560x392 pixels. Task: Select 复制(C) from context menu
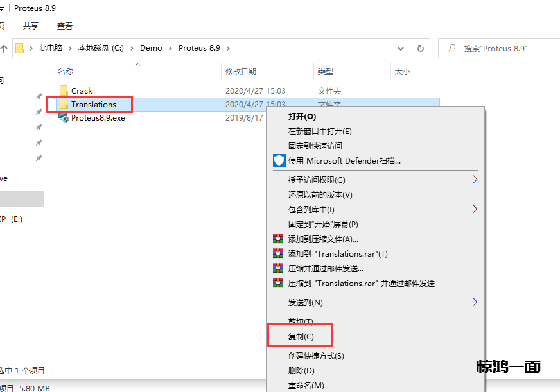coord(301,336)
